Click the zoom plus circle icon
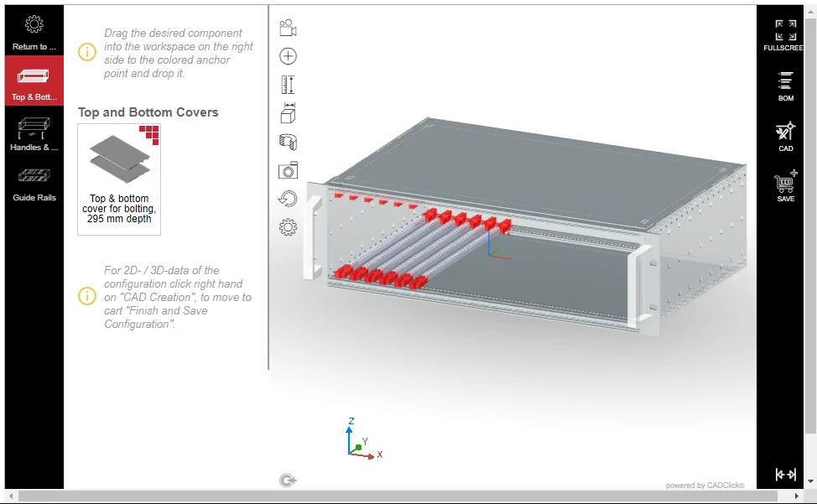Viewport: 817px width, 504px height. (288, 56)
